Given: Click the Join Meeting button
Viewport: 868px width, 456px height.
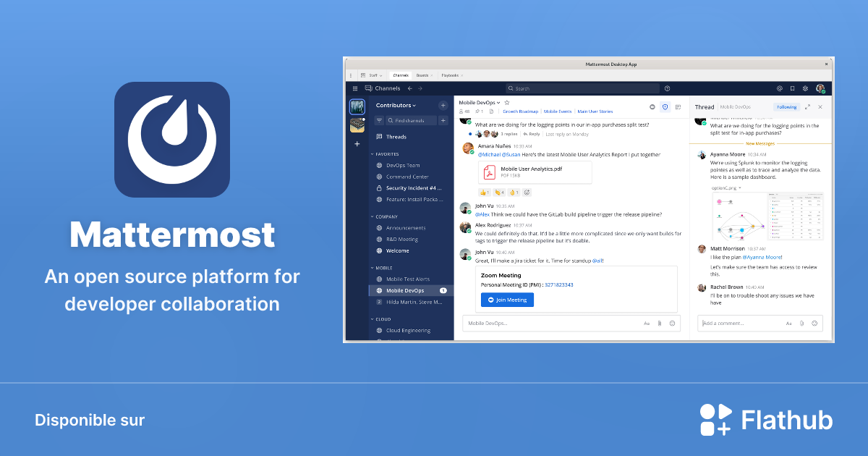Looking at the screenshot, I should pyautogui.click(x=507, y=299).
